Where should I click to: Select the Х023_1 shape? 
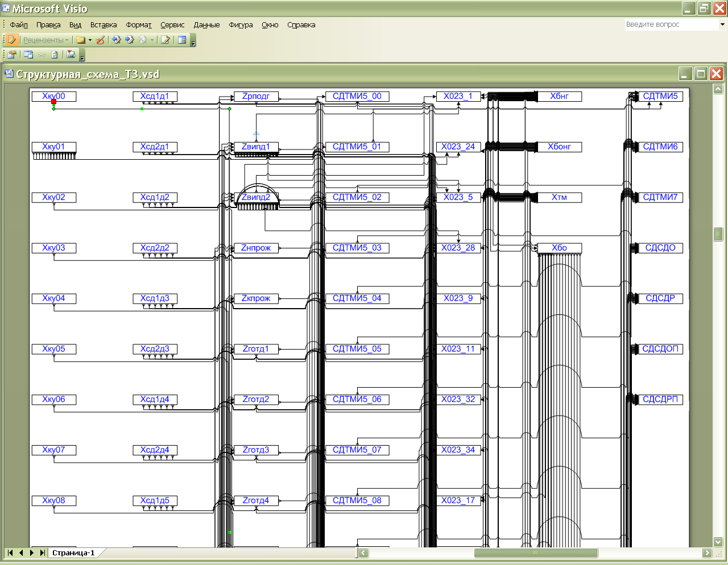(x=458, y=96)
